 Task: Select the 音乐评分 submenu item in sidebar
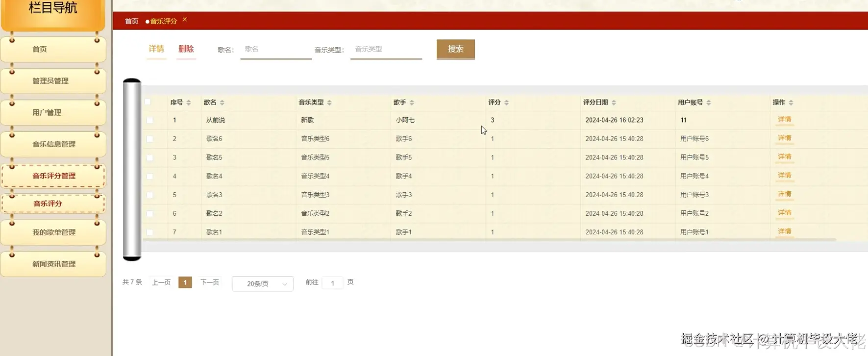53,203
